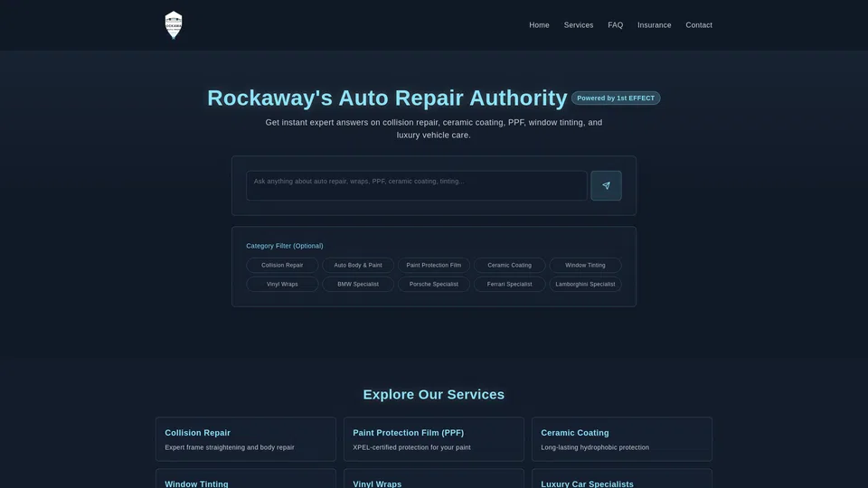The width and height of the screenshot is (868, 488).
Task: Open the Home nav link
Action: tap(539, 25)
